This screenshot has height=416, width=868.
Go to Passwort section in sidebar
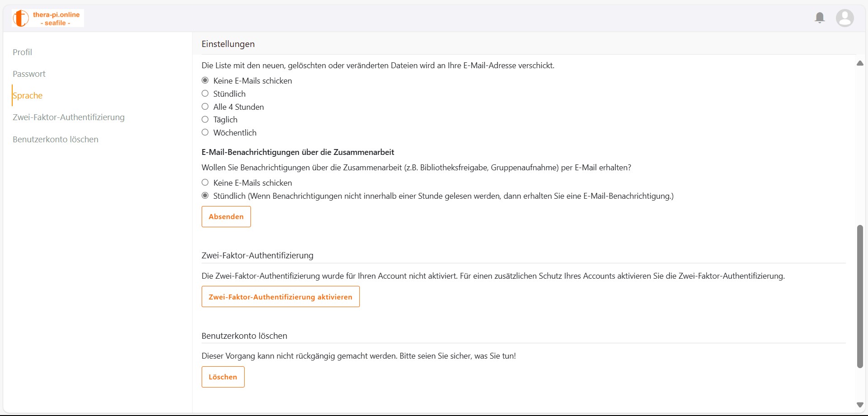point(29,74)
